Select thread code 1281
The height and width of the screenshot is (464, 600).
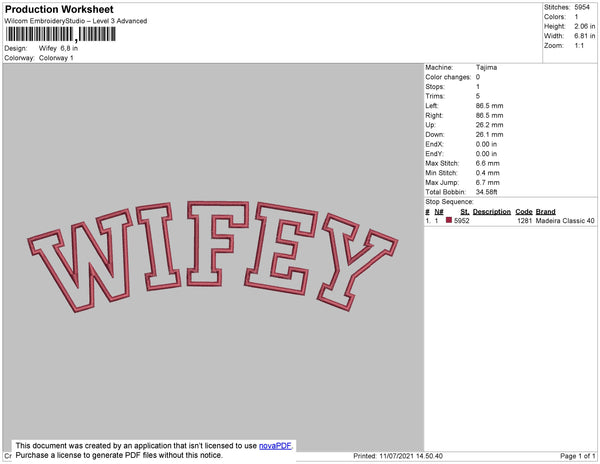click(525, 221)
